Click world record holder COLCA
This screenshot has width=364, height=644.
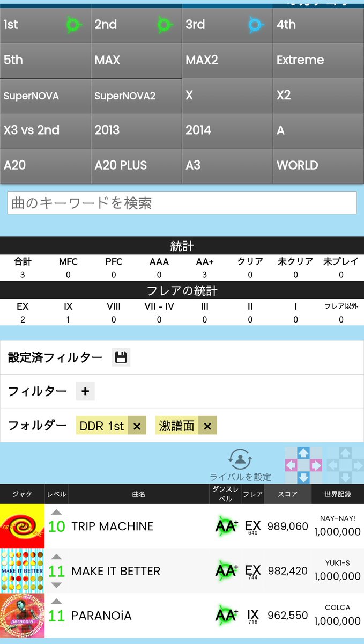click(338, 608)
